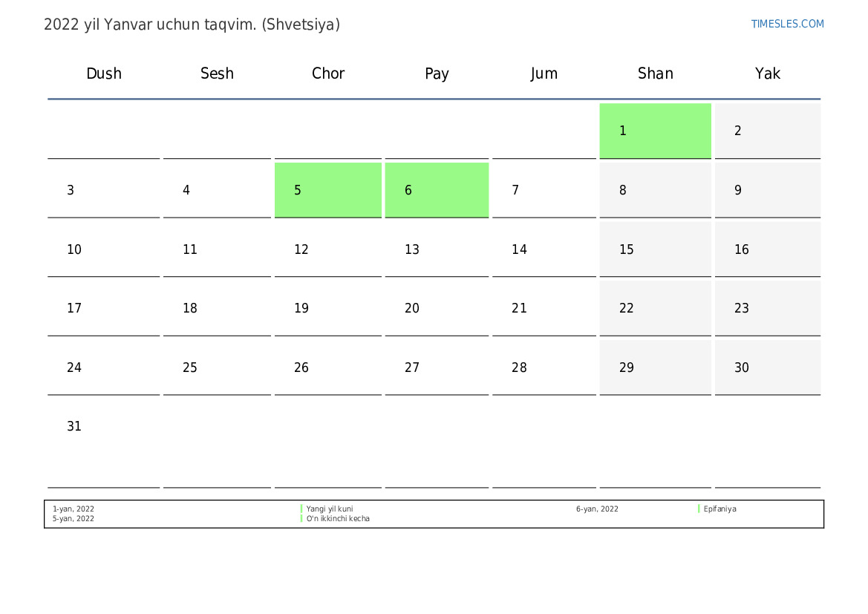Select the green January 1 holiday cell
Image resolution: width=868 pixels, height=614 pixels.
655,131
